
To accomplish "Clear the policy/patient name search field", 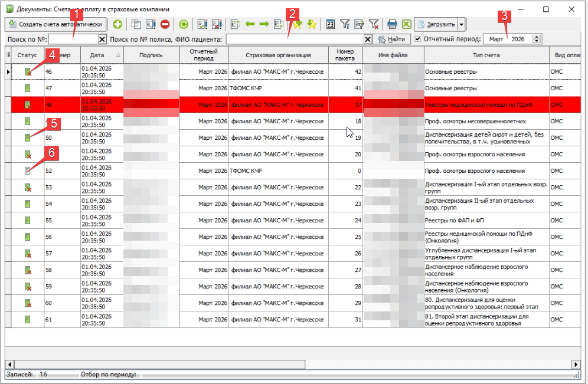I will click(368, 39).
